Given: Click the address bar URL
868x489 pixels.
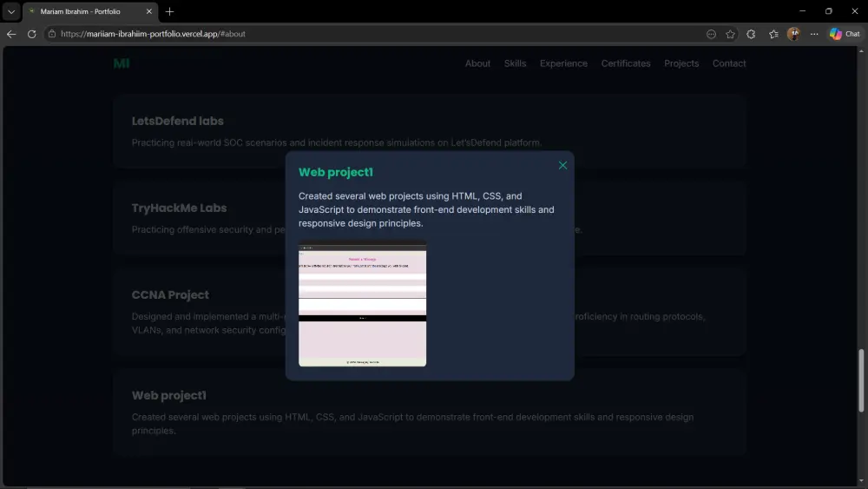Looking at the screenshot, I should (x=153, y=34).
